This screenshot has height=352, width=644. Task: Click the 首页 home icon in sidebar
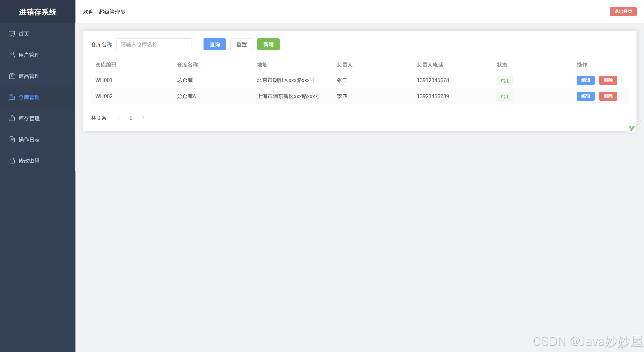[12, 34]
